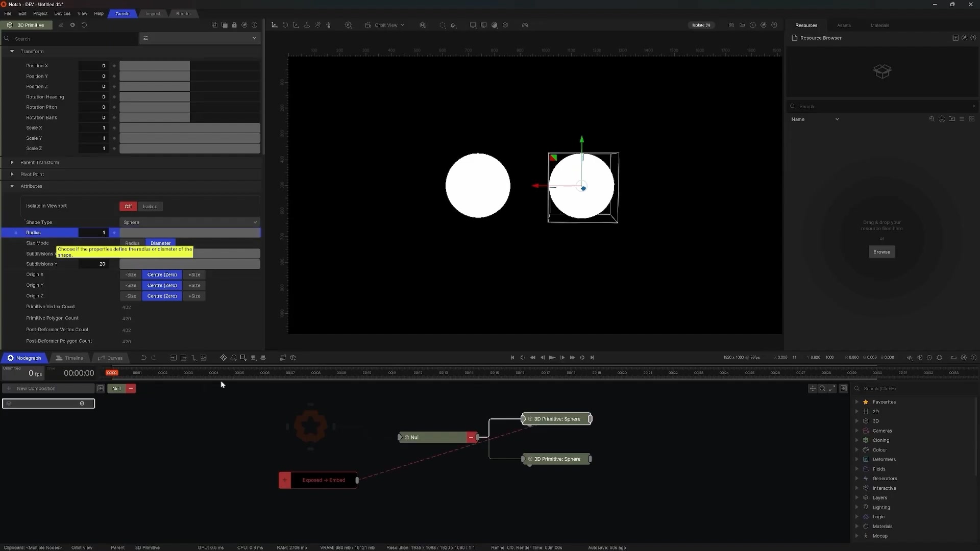Select the scale gizmo tool in viewport toolbar
Viewport: 980px width, 551px height.
click(x=296, y=25)
